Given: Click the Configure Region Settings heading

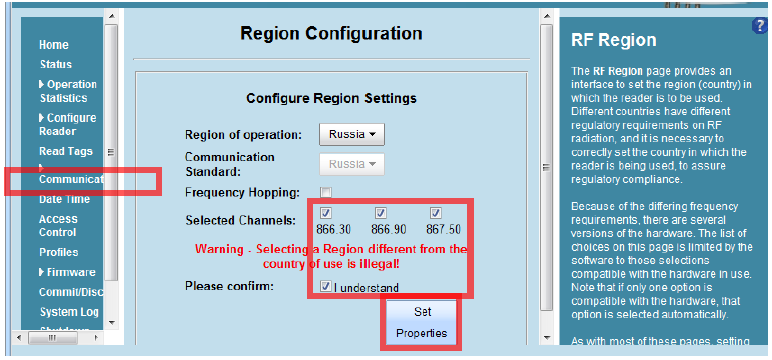Looking at the screenshot, I should click(331, 98).
